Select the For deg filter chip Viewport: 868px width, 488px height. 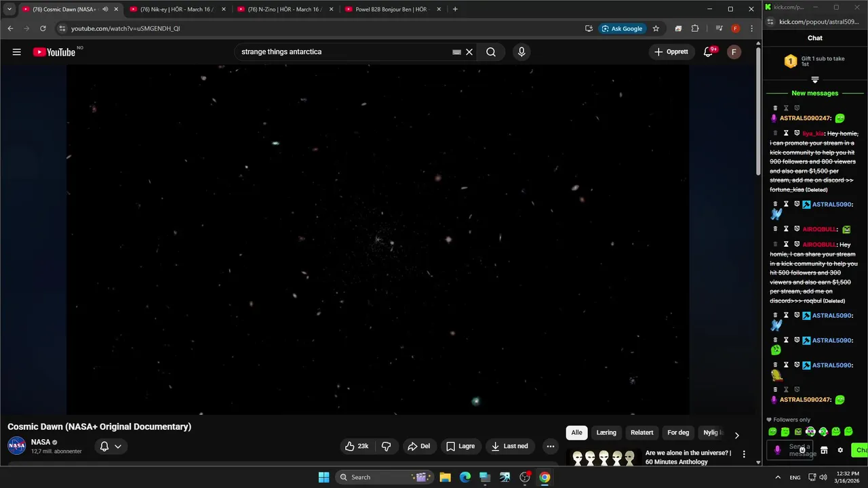[x=678, y=432]
